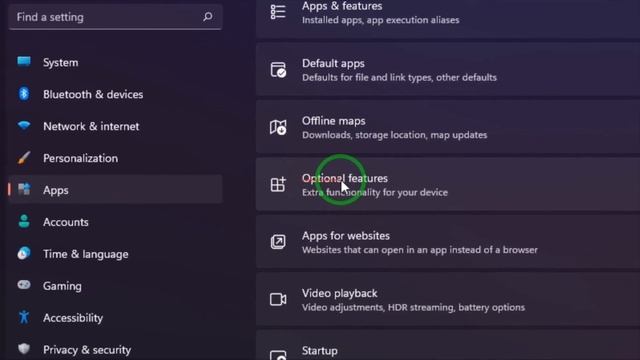Click the Offline maps icon
The width and height of the screenshot is (640, 360).
click(278, 127)
